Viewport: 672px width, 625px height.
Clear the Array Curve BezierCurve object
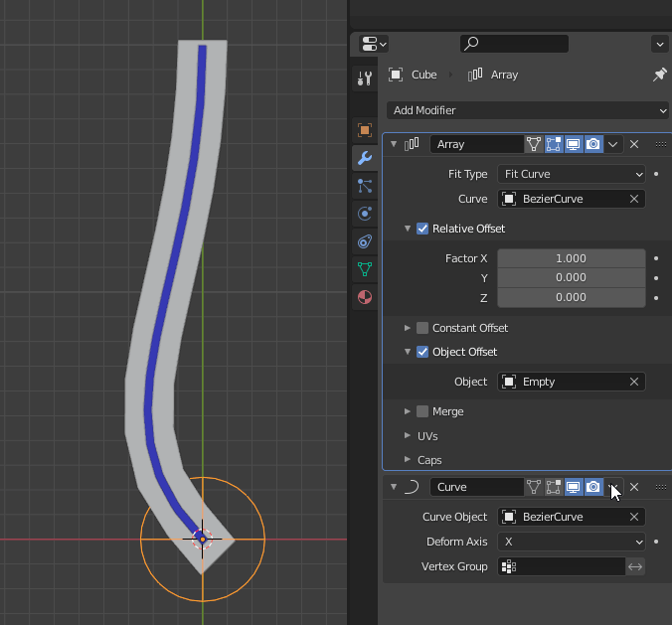[634, 199]
